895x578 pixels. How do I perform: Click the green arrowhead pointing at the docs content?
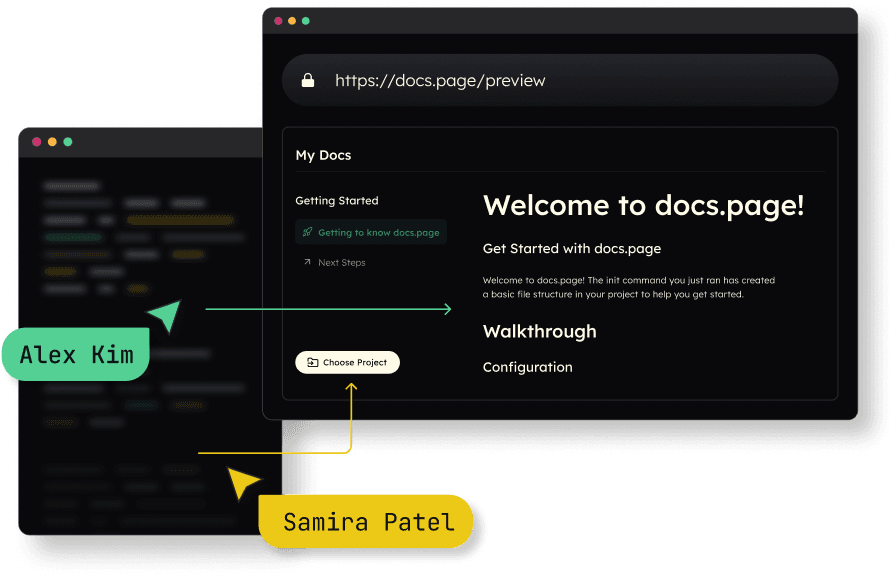click(x=446, y=310)
